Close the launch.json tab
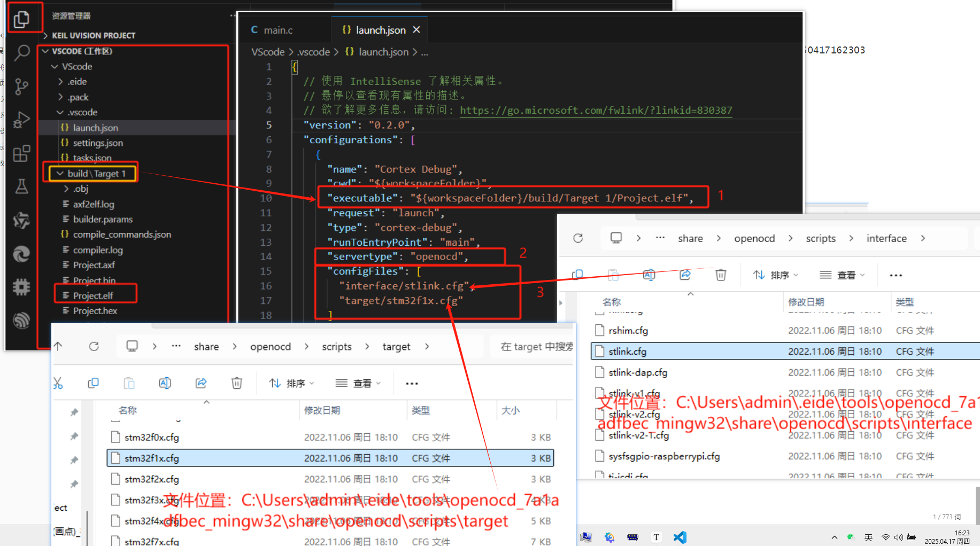 417,30
